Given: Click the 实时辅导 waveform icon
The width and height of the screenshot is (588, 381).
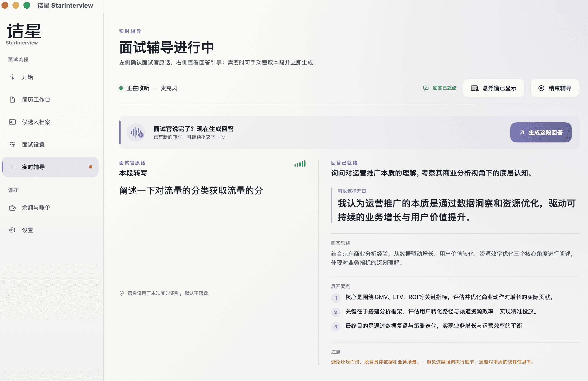Looking at the screenshot, I should (12, 167).
